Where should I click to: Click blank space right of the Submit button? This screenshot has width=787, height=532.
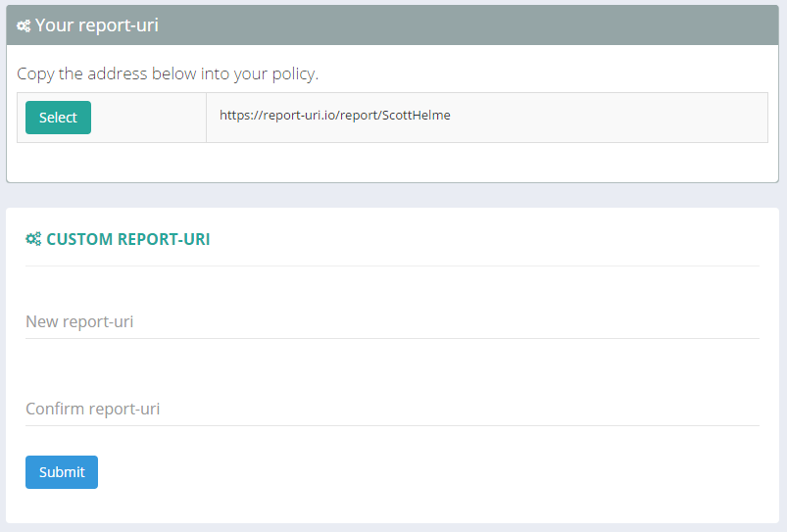coord(392,472)
